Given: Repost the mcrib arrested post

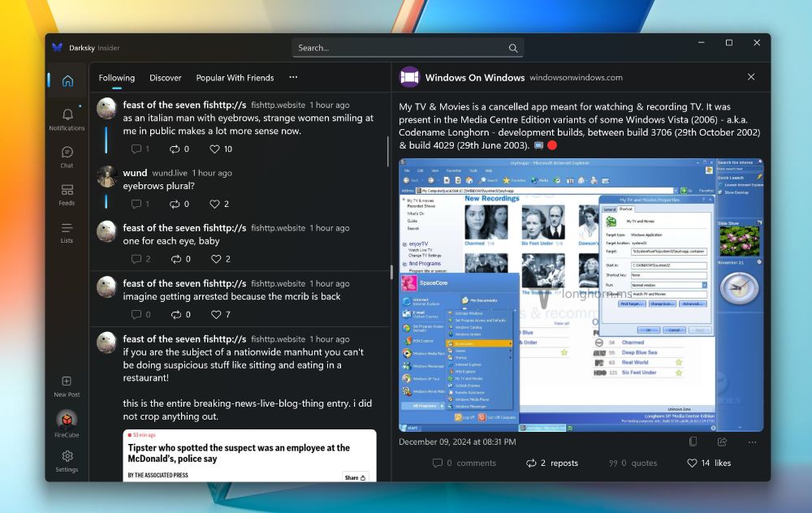Looking at the screenshot, I should [x=181, y=314].
